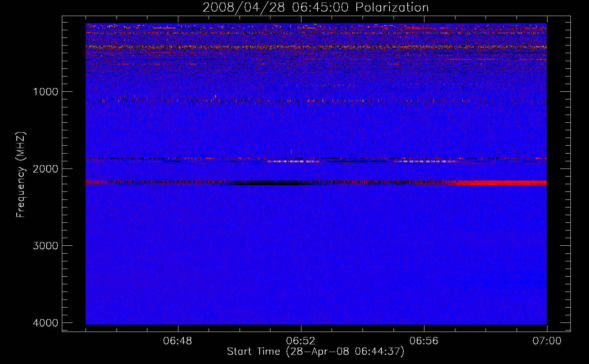Click the '3000' frequency axis label
589x364 pixels.
(x=46, y=246)
